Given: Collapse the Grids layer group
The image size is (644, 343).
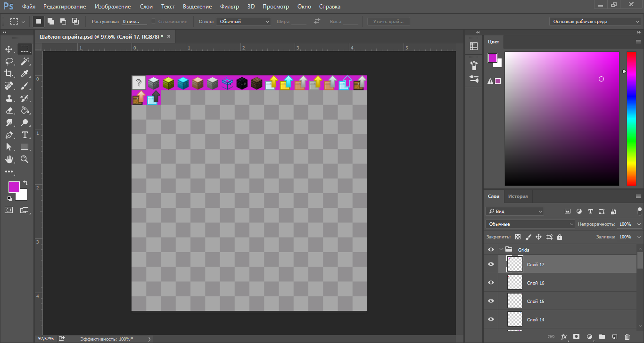Looking at the screenshot, I should 501,250.
